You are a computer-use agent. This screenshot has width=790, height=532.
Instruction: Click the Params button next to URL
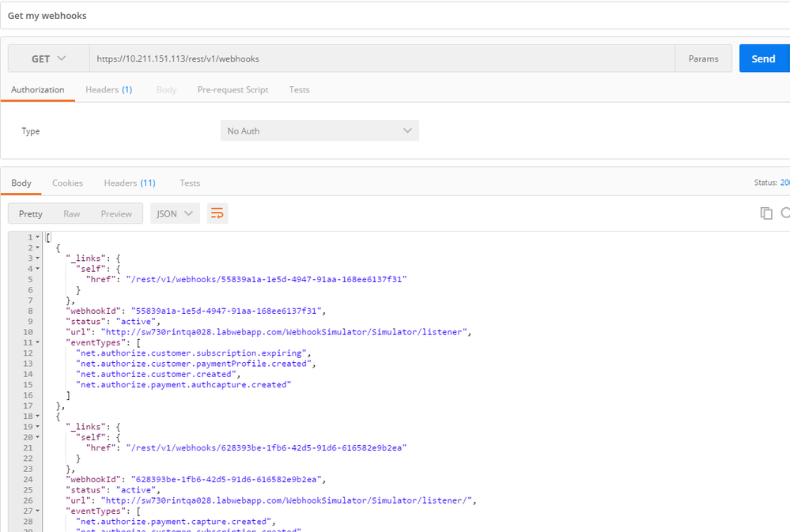pos(703,58)
